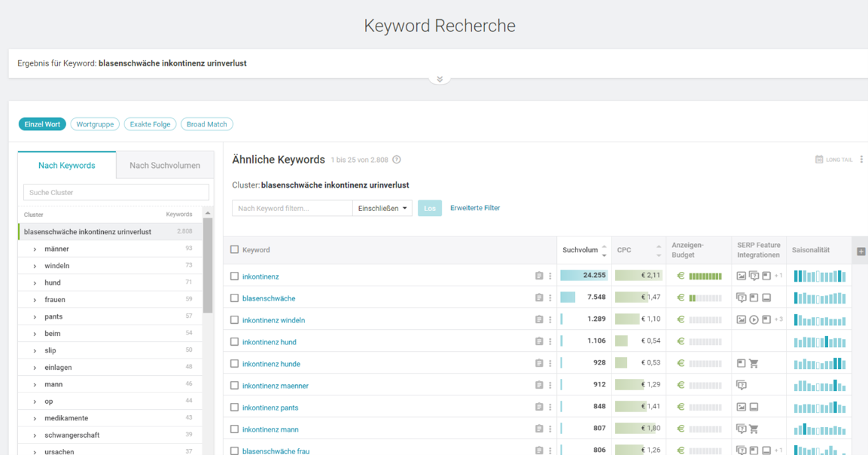Click the clipboard icon in inkontinenz maenner row
The width and height of the screenshot is (868, 455).
539,385
